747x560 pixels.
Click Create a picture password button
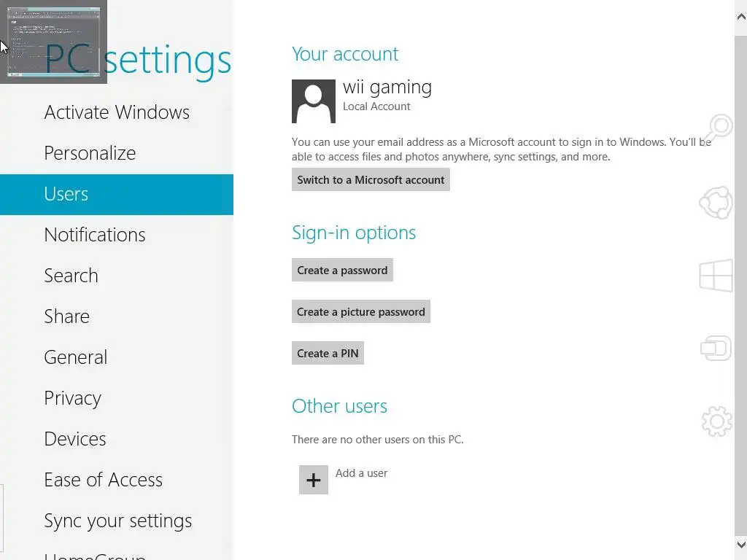[360, 311]
